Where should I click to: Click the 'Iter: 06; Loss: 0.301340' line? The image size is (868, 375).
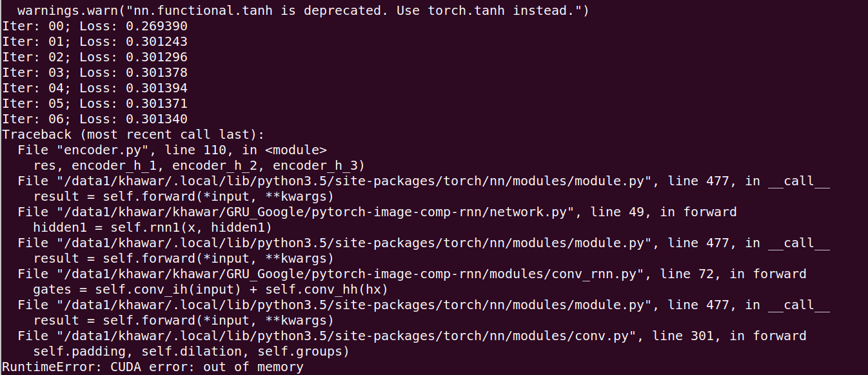pyautogui.click(x=95, y=119)
